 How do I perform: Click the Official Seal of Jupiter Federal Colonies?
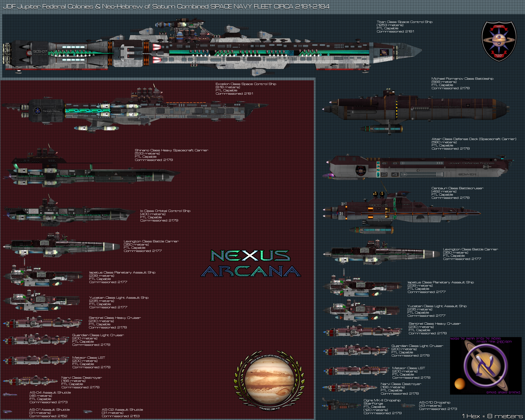click(x=269, y=381)
